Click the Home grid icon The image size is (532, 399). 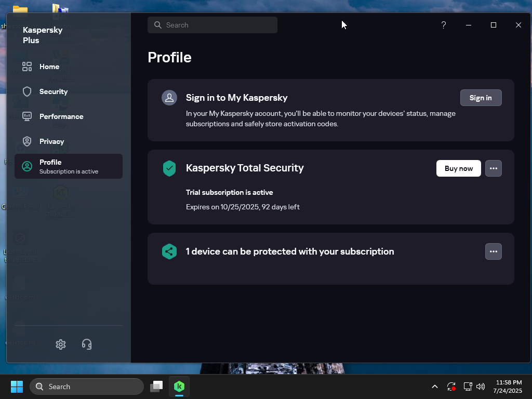27,66
